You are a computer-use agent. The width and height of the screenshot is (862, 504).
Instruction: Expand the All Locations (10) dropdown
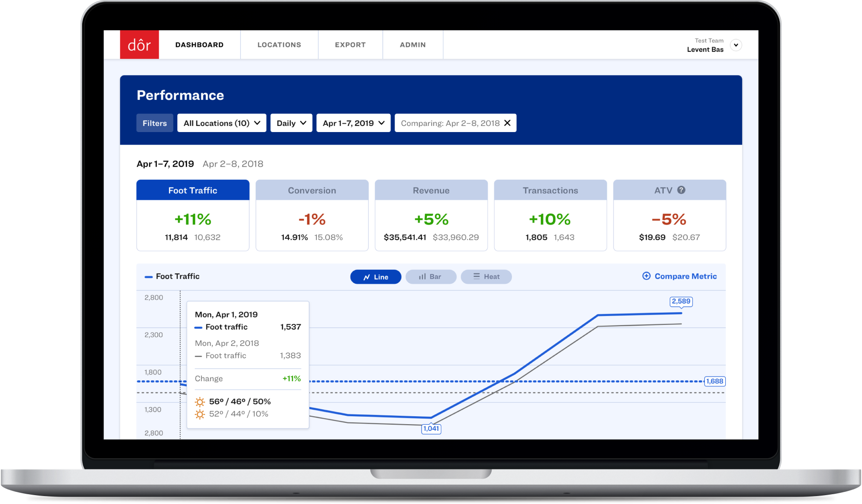pos(222,123)
